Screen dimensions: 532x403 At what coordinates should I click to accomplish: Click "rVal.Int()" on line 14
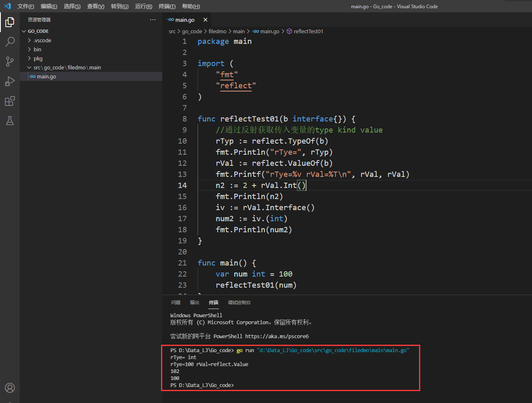283,185
